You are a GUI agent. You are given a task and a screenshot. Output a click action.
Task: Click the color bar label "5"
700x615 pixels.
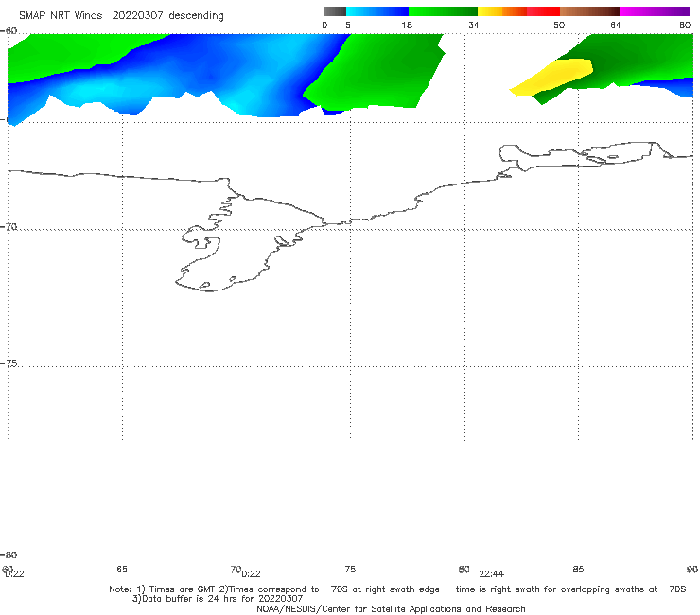tap(348, 25)
